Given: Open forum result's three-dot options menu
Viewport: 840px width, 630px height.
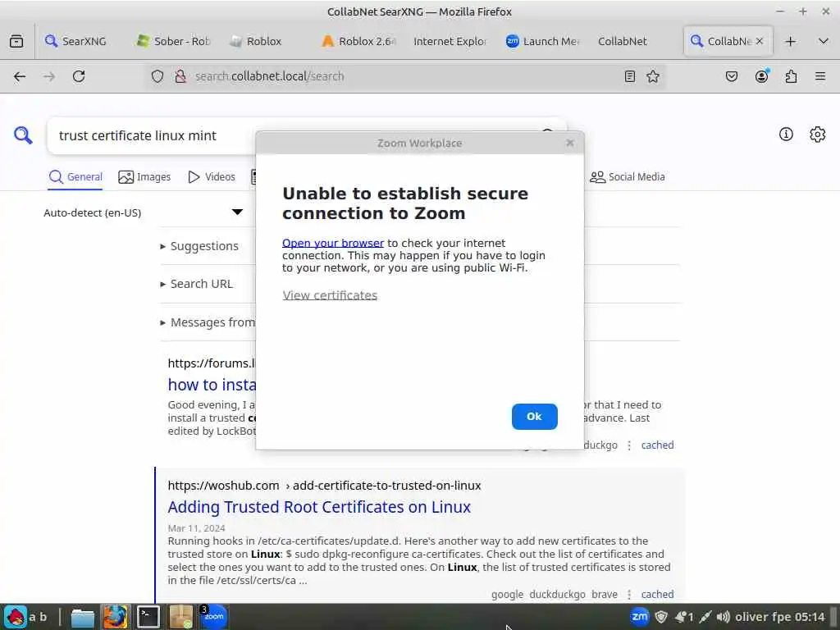Looking at the screenshot, I should point(629,445).
